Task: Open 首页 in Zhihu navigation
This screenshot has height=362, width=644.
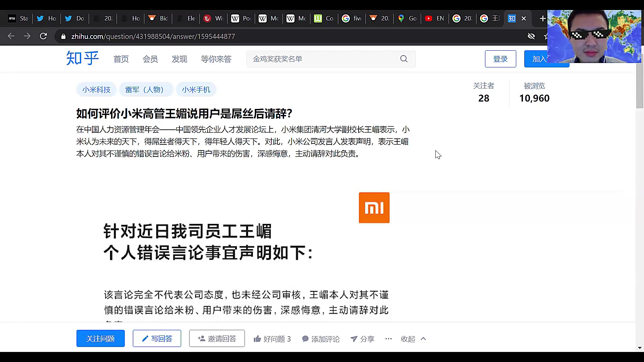Action: 121,59
